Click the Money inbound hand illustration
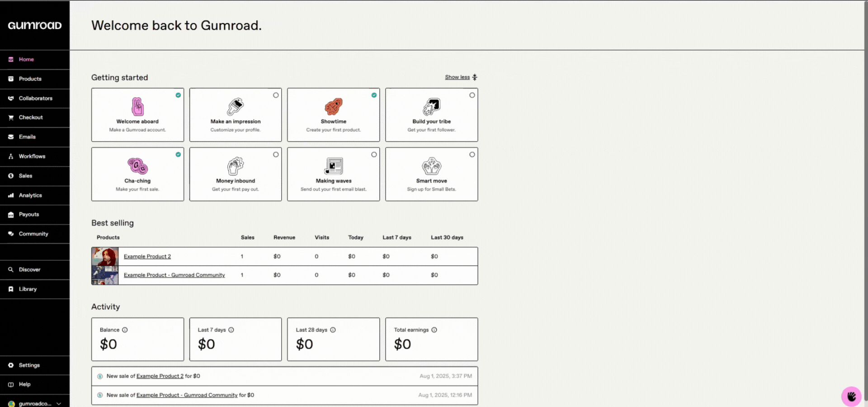868x407 pixels. (x=235, y=166)
